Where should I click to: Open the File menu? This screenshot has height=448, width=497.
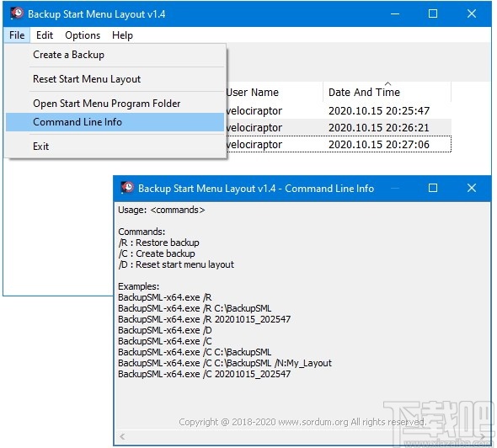coord(17,35)
